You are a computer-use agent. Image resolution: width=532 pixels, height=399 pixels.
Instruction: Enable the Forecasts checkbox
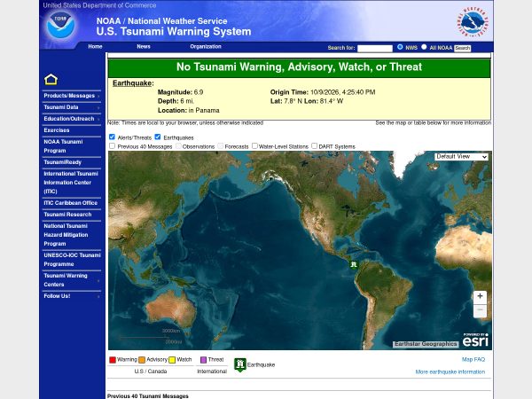point(221,146)
